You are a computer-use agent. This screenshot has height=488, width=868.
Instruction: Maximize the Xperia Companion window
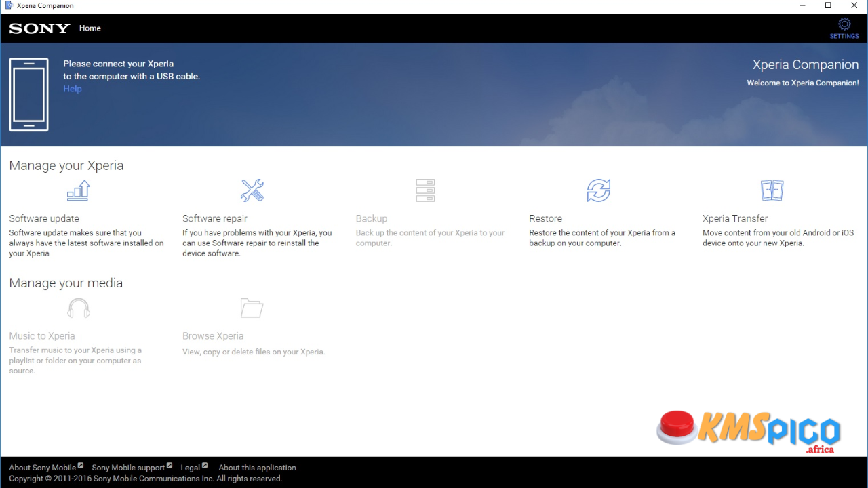point(828,5)
